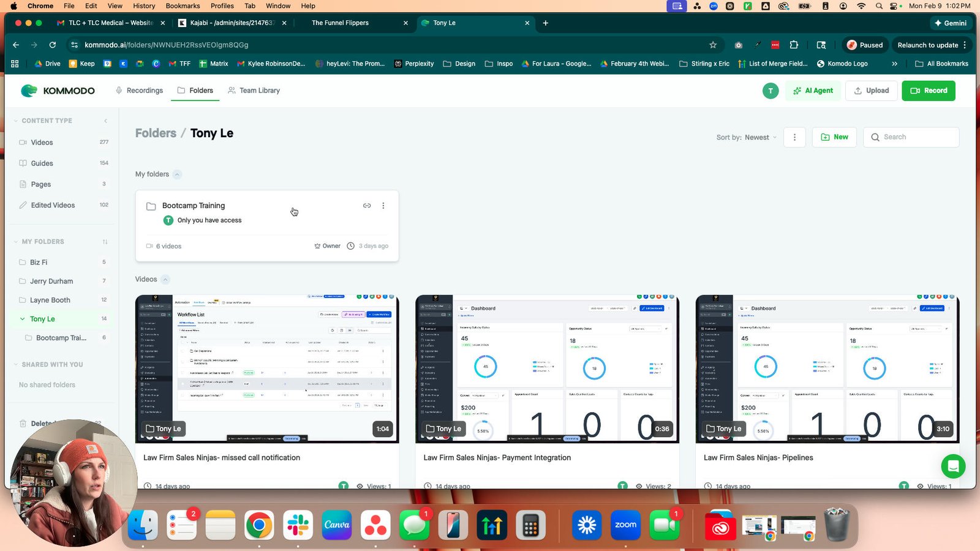The image size is (980, 551).
Task: Create a New folder
Action: pos(834,137)
